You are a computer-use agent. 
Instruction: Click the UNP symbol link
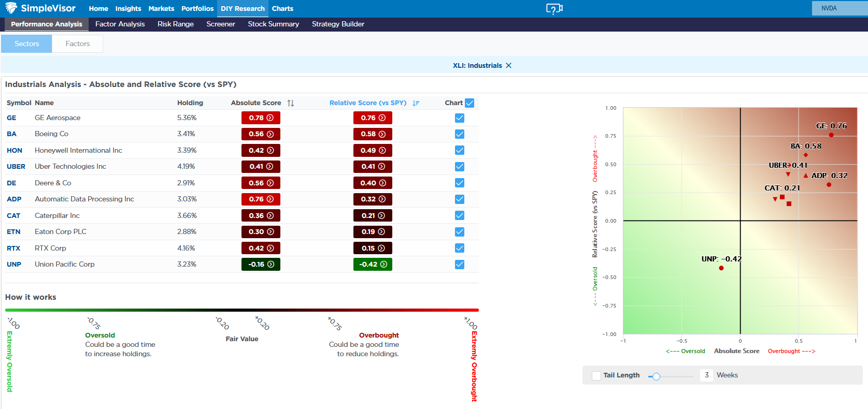point(14,265)
